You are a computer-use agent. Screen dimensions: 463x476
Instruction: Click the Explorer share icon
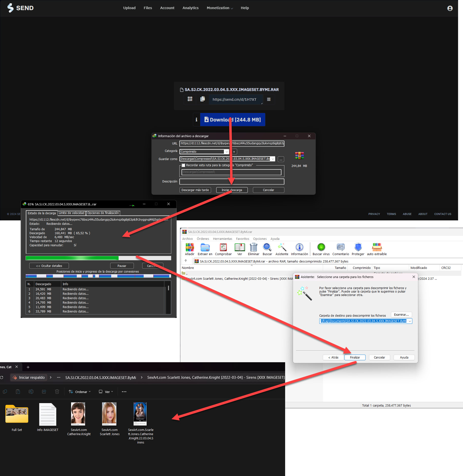point(44,392)
